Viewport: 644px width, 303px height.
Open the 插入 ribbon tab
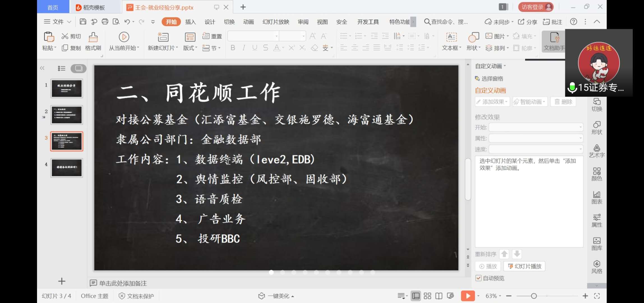click(x=190, y=22)
